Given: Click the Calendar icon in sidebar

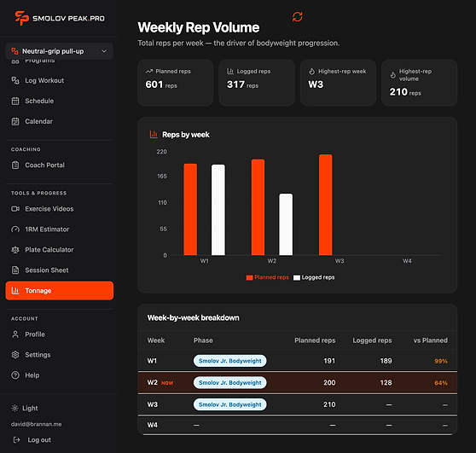Looking at the screenshot, I should coord(15,121).
